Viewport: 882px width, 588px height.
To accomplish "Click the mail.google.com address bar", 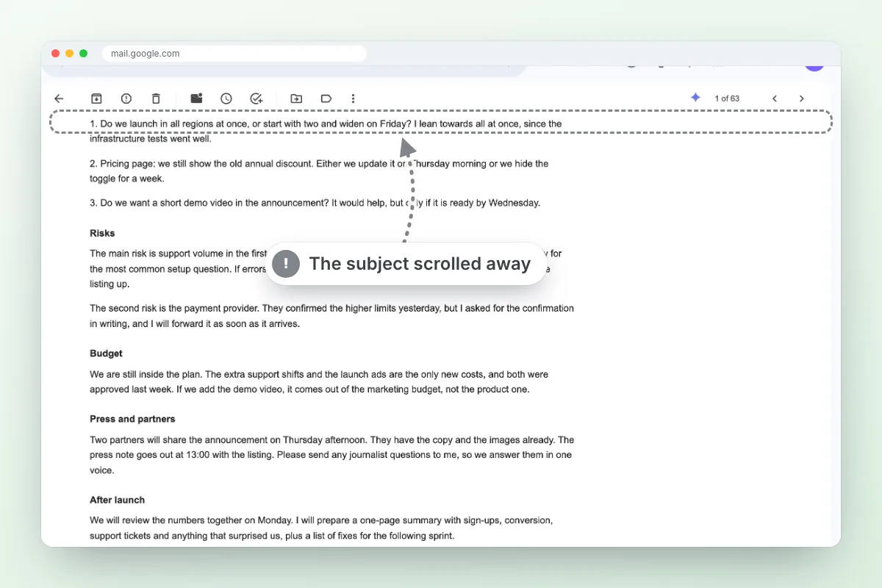I will (234, 54).
